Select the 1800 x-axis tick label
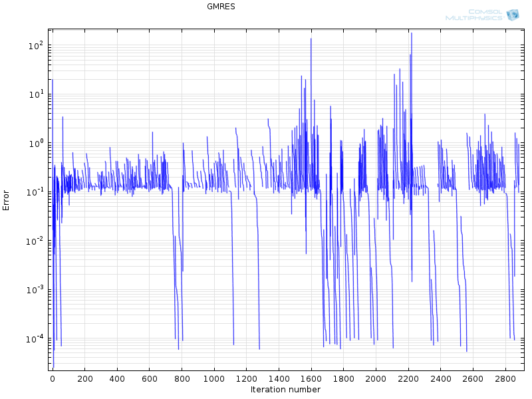The height and width of the screenshot is (399, 532). point(343,379)
